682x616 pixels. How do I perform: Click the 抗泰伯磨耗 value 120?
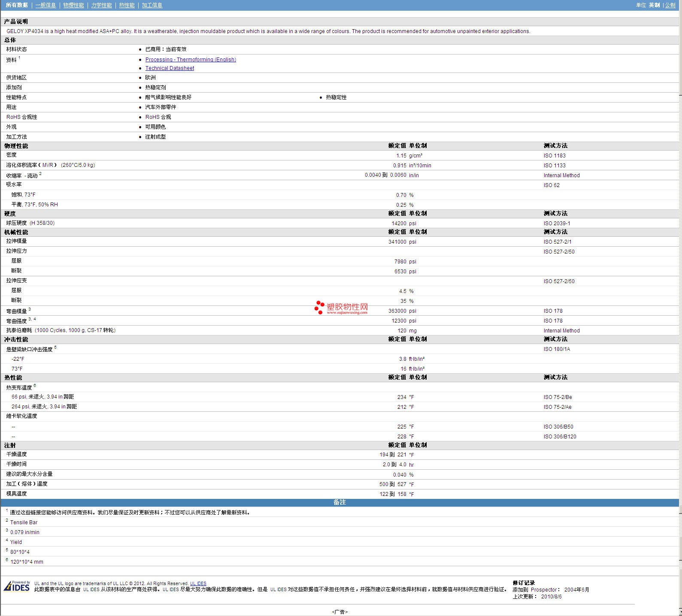[x=402, y=331]
